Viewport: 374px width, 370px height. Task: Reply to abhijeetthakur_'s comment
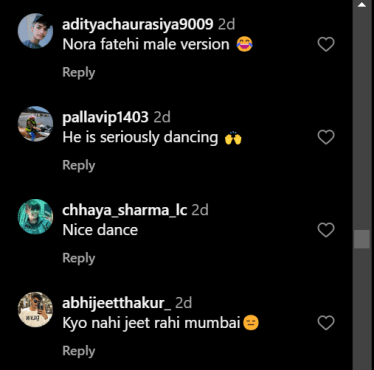pyautogui.click(x=79, y=351)
